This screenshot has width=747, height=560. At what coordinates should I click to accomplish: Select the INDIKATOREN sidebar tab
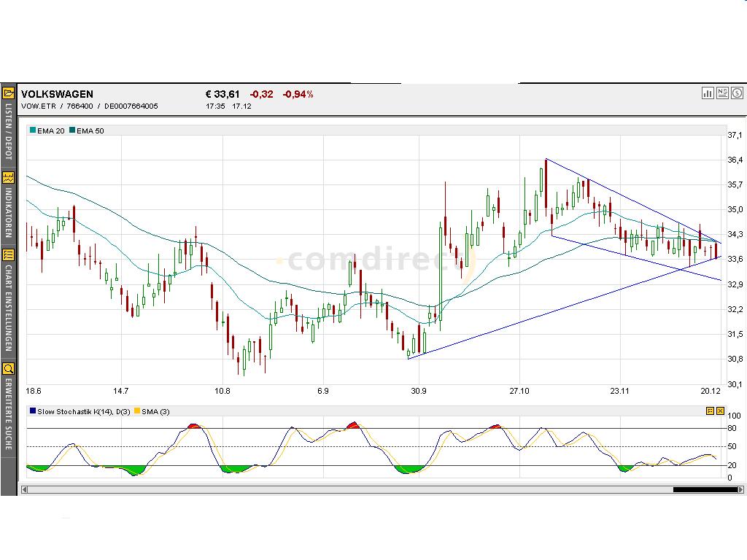coord(9,213)
